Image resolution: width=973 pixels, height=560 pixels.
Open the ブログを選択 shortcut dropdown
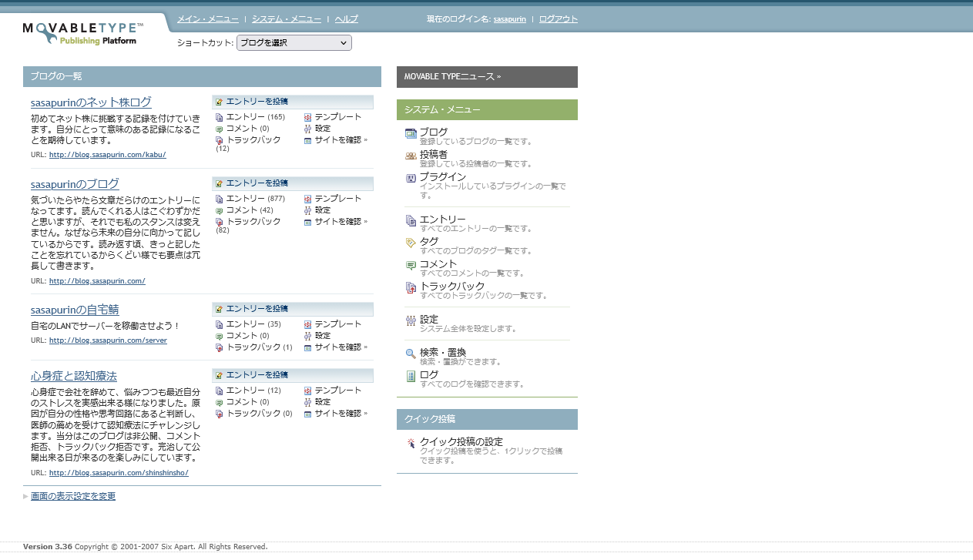pos(294,43)
